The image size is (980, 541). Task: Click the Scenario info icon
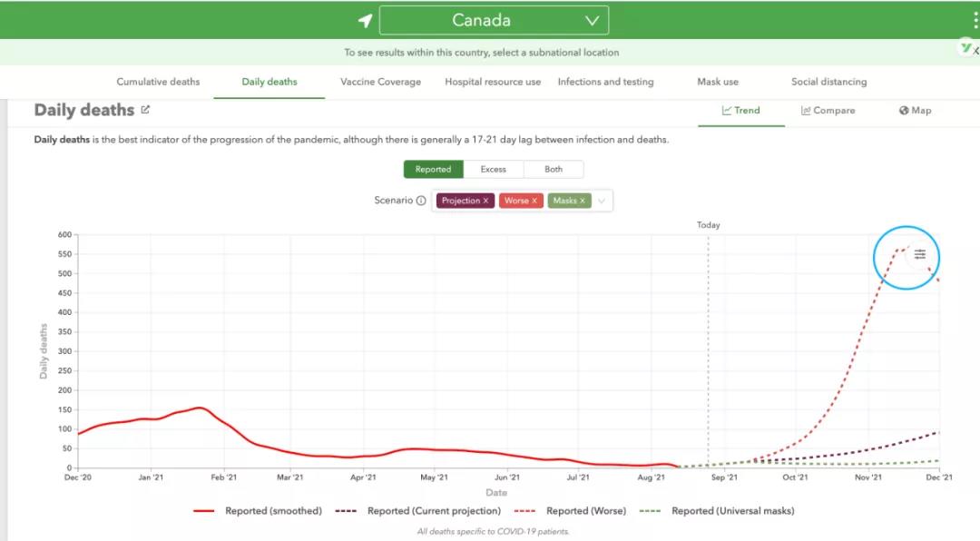click(421, 201)
